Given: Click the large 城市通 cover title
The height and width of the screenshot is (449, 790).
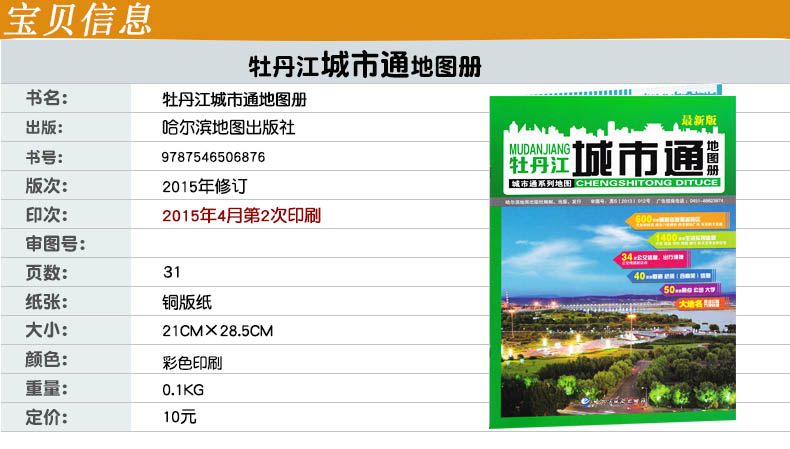Looking at the screenshot, I should [x=639, y=159].
